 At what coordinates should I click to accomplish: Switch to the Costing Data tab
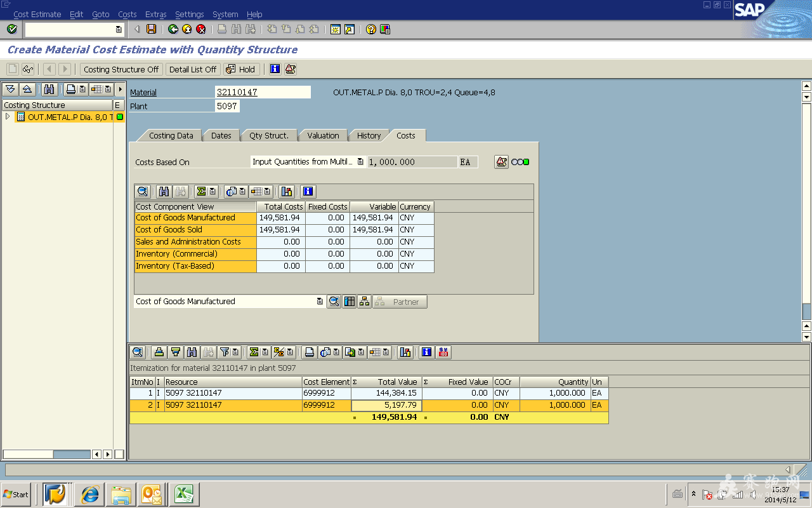171,135
